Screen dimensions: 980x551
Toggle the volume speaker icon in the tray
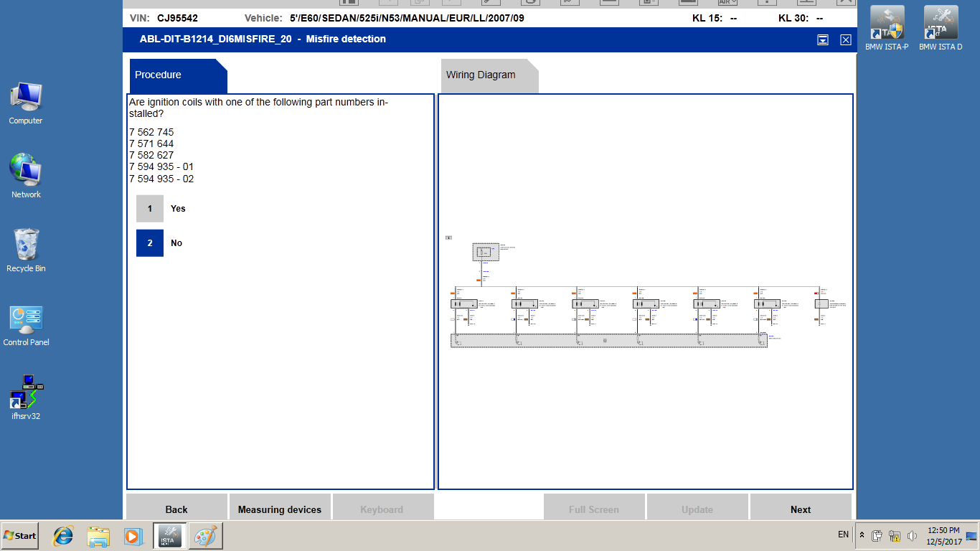912,536
